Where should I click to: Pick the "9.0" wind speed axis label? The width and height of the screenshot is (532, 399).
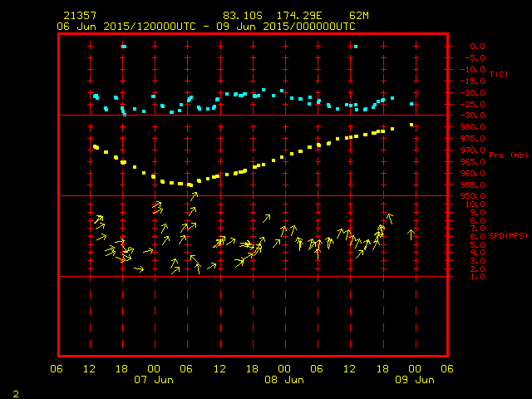477,213
